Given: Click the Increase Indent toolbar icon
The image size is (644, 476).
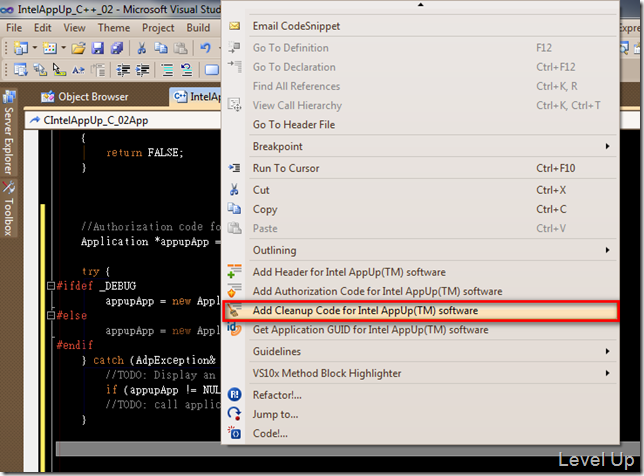Looking at the screenshot, I should [x=143, y=70].
